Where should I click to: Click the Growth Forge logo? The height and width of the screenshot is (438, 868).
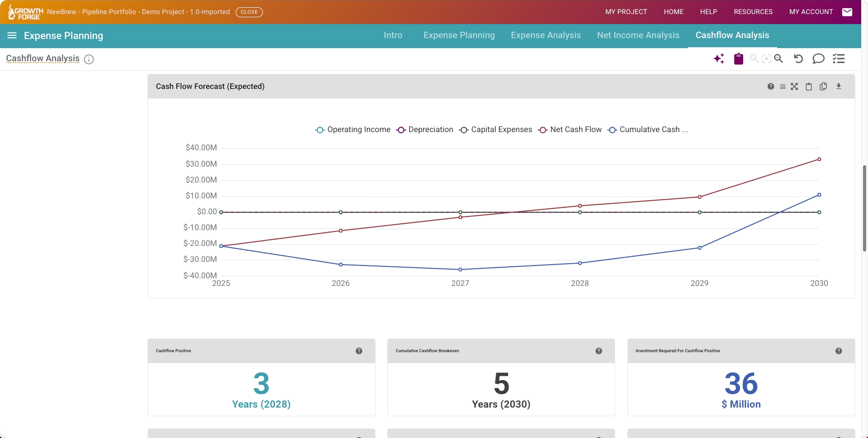click(26, 12)
